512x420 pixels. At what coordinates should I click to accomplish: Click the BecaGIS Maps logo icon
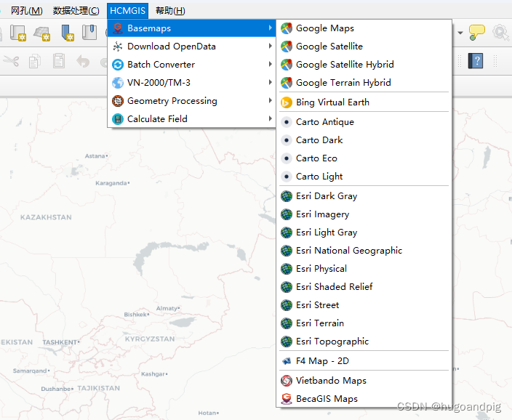287,399
